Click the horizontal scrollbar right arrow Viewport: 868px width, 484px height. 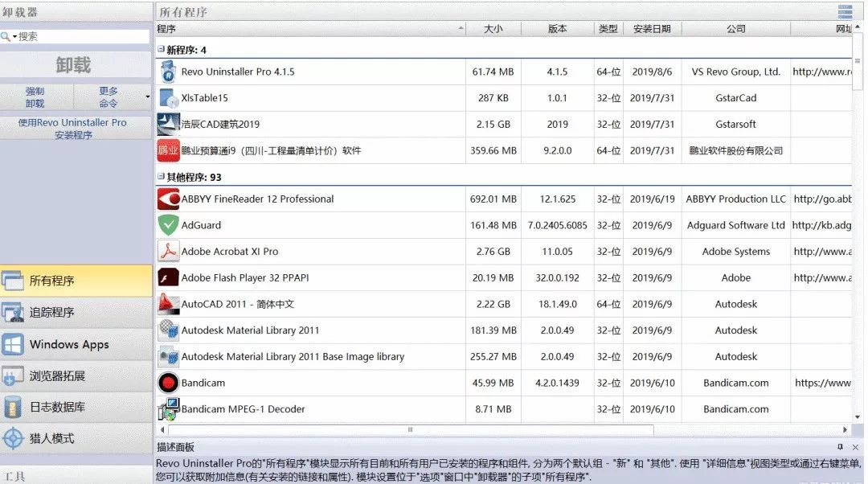pyautogui.click(x=845, y=429)
